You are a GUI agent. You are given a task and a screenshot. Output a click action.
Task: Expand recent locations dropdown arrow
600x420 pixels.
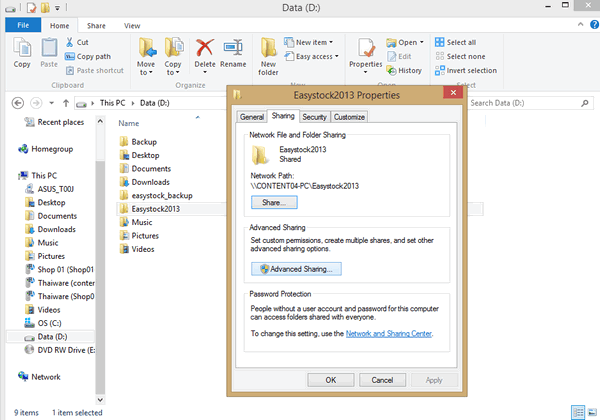point(51,103)
